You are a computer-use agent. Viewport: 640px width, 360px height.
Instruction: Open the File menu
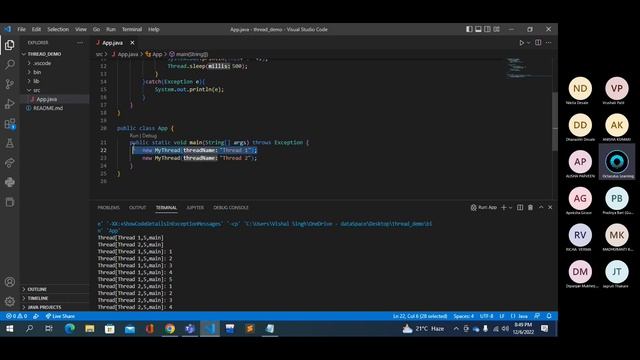[x=22, y=29]
